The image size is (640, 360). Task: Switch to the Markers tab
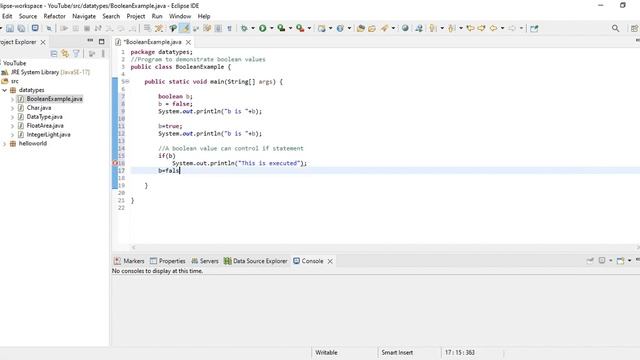point(129,261)
